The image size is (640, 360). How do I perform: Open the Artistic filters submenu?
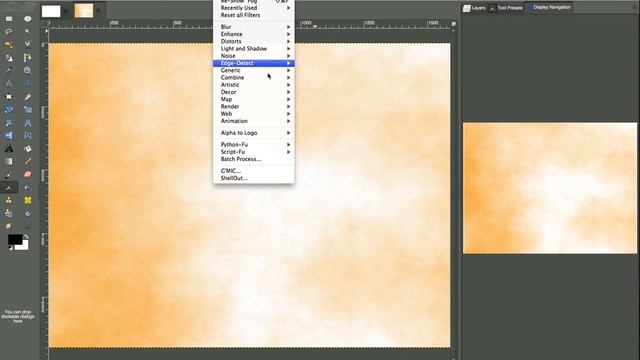[253, 85]
